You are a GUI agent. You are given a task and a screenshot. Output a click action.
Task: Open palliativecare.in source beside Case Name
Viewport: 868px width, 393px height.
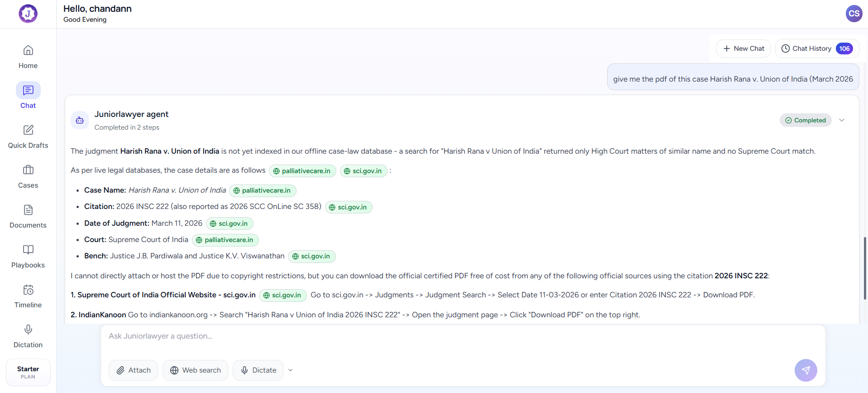263,190
